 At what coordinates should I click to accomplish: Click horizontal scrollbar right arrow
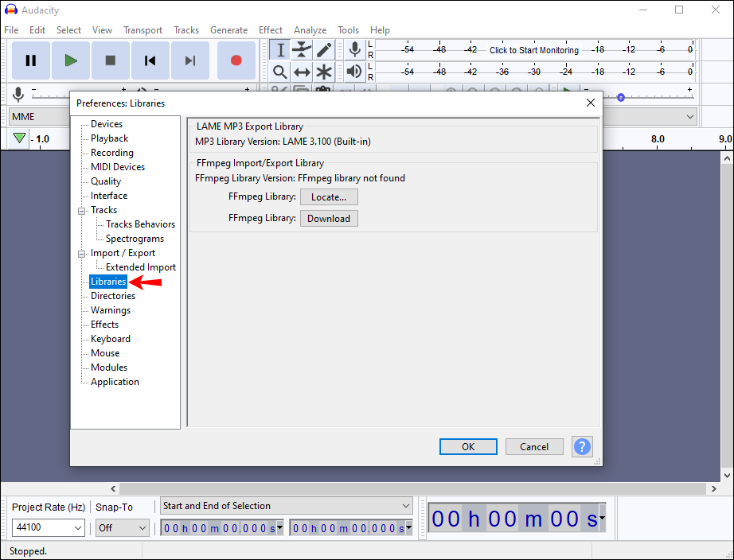coord(713,489)
